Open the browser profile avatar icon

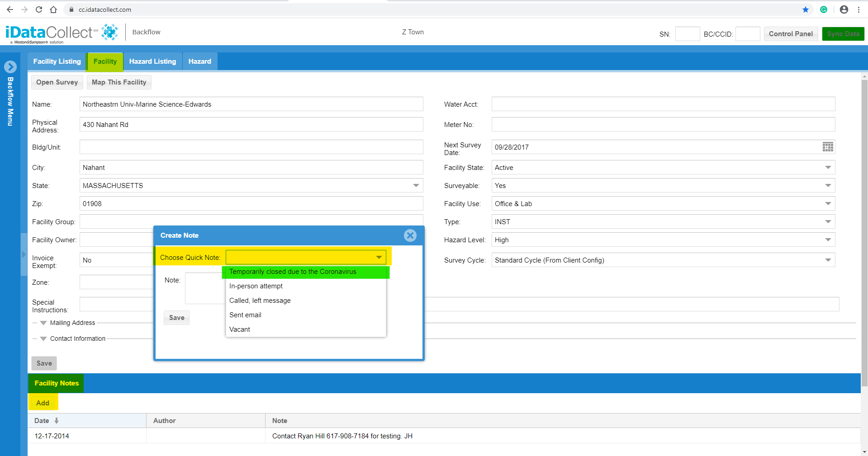(844, 9)
